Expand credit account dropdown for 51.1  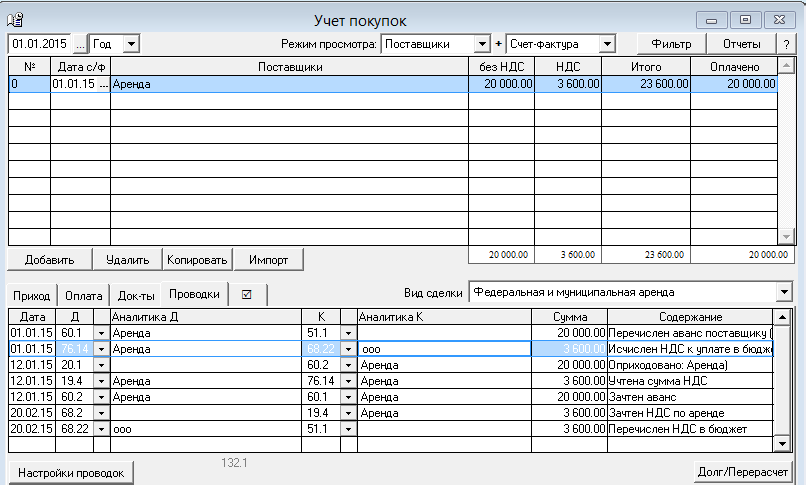point(348,332)
